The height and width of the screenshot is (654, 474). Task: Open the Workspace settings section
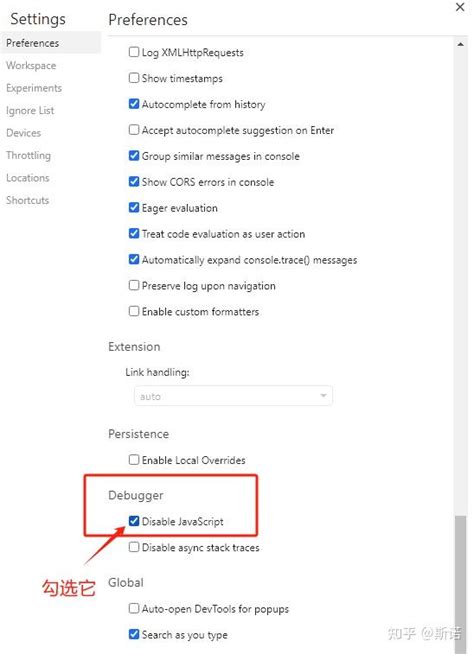(31, 65)
